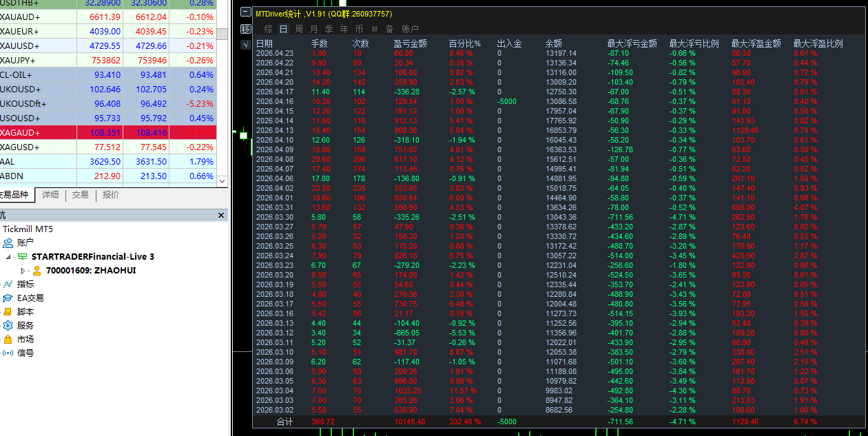868x436 pixels.
Task: Select the XAGUSD+ symbol row
Action: [108, 147]
